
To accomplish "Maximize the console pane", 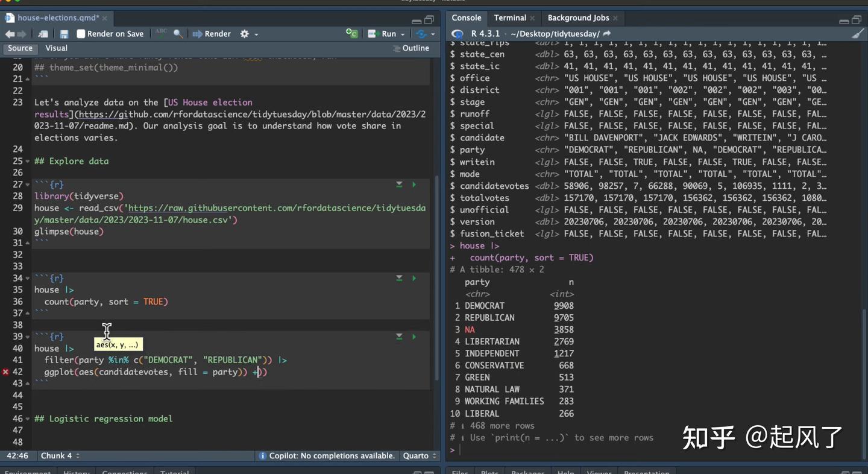I will (x=857, y=20).
